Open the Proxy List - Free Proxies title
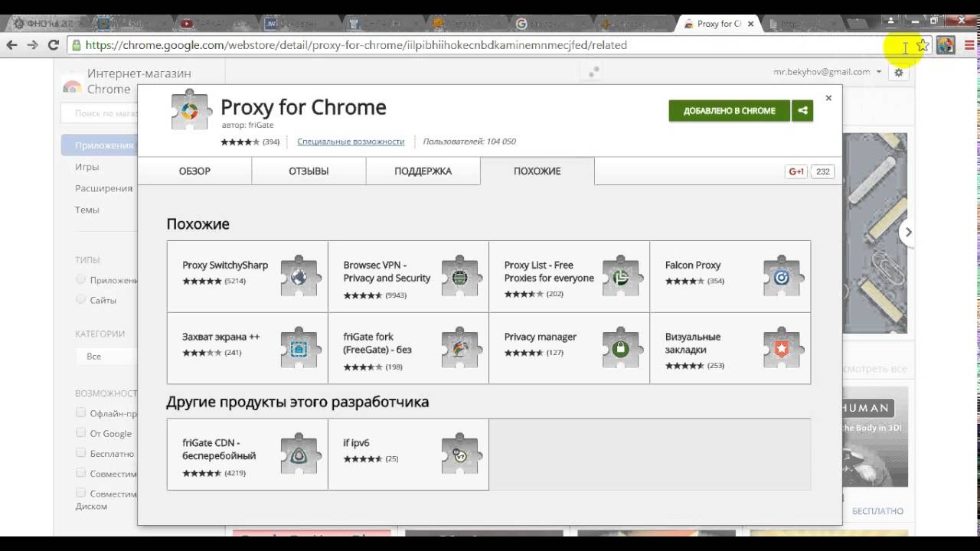 [549, 272]
